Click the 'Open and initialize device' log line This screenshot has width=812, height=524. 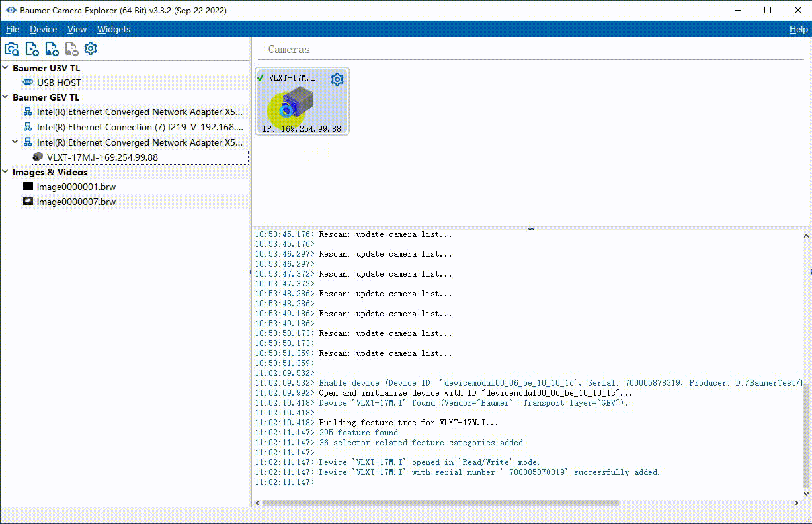[475, 393]
